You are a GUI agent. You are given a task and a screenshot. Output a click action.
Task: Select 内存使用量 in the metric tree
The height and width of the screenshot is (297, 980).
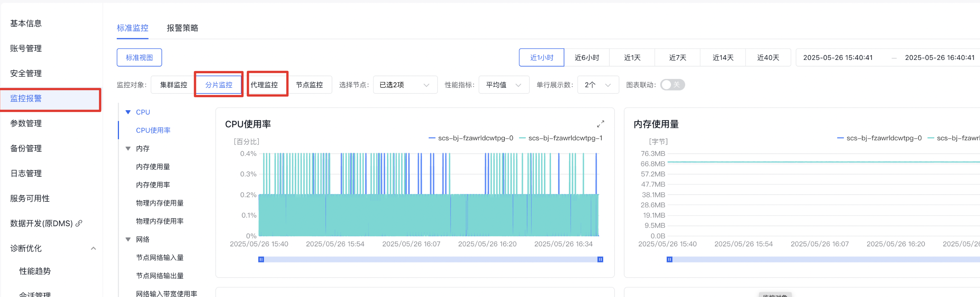tap(153, 167)
